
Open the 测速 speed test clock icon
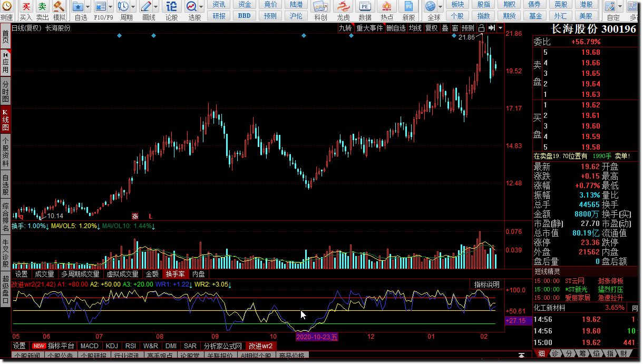[6, 7]
